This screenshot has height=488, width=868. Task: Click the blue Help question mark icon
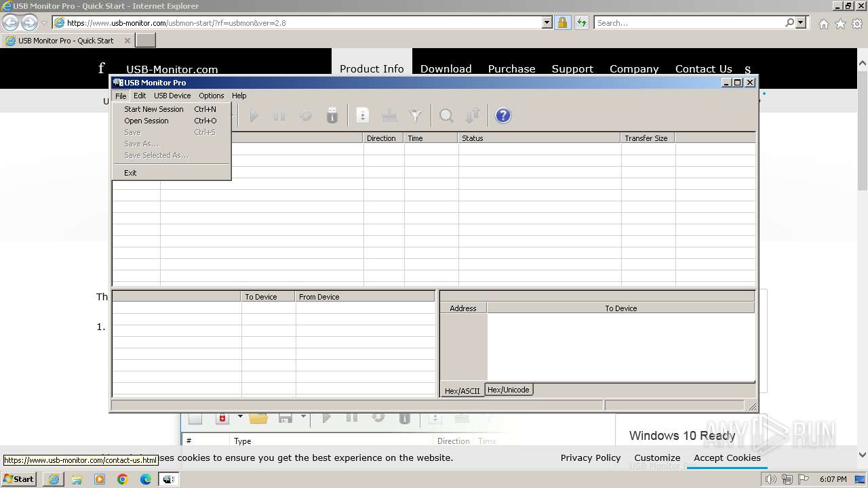tap(503, 116)
